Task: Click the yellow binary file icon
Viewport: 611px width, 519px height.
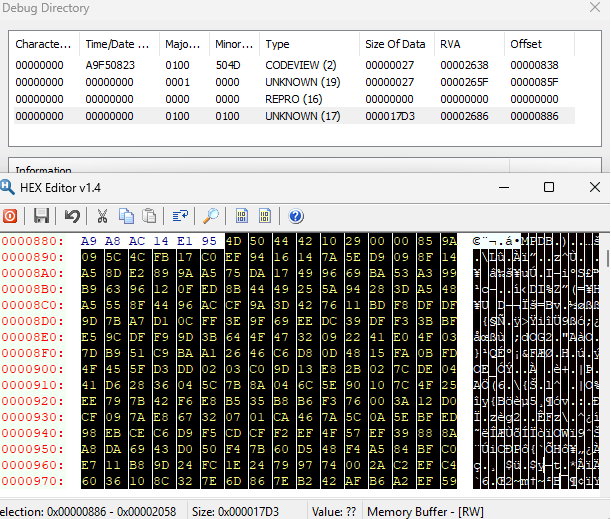Action: coord(265,216)
